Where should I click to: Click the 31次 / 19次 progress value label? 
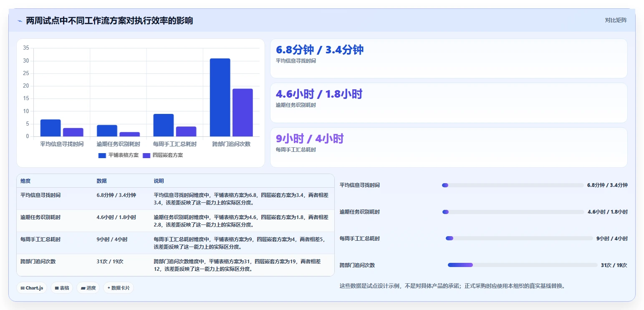point(614,265)
